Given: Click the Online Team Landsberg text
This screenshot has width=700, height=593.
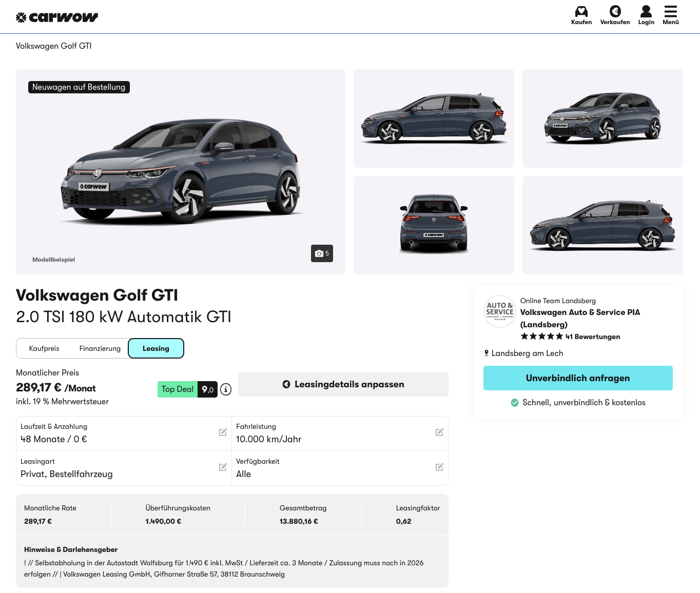Looking at the screenshot, I should click(558, 301).
